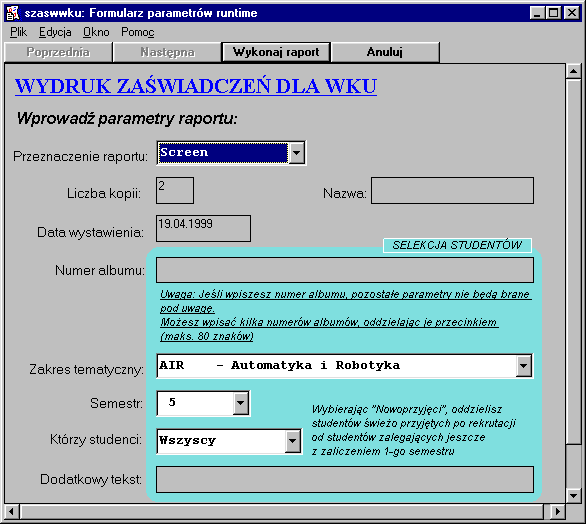The height and width of the screenshot is (524, 586).
Task: Click the Data wystawienia date field
Action: click(x=203, y=228)
